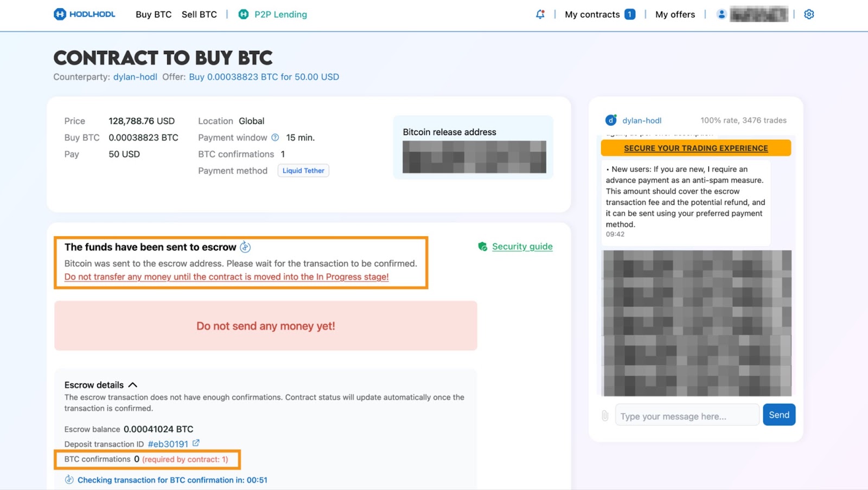Image resolution: width=868 pixels, height=490 pixels.
Task: Click the Liquid Tether payment method tag
Action: (x=303, y=171)
